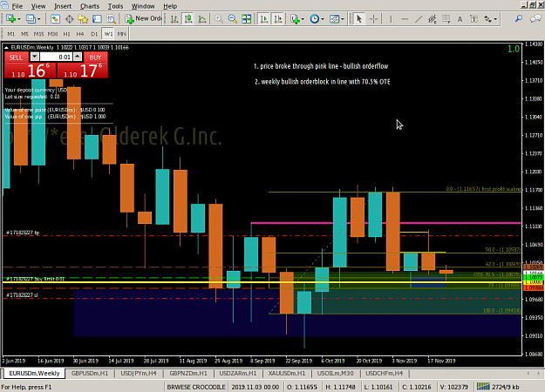
Task: Select the Vertical Line tool
Action: click(x=391, y=19)
